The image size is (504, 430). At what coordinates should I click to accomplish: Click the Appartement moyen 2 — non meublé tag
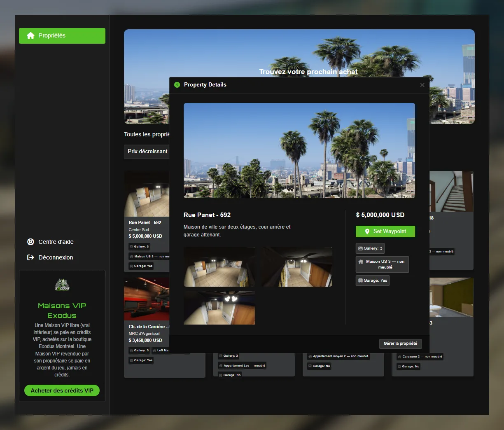click(338, 356)
